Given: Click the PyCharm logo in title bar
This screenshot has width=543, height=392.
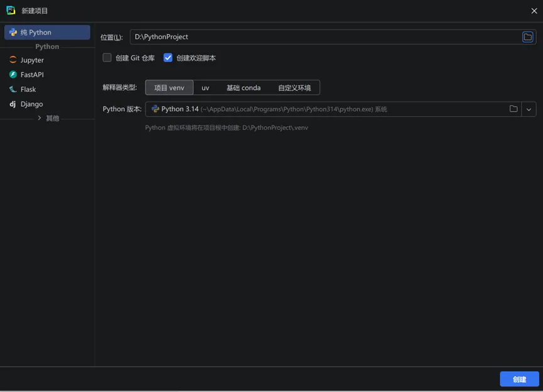Looking at the screenshot, I should point(11,11).
